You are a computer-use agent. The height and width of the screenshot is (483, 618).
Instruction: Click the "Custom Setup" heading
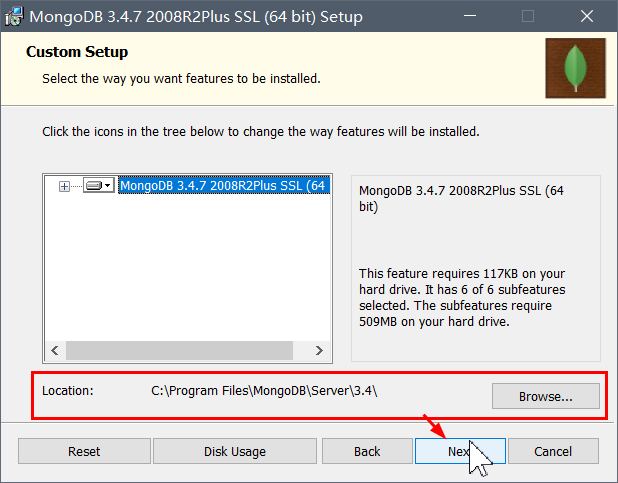coord(77,52)
